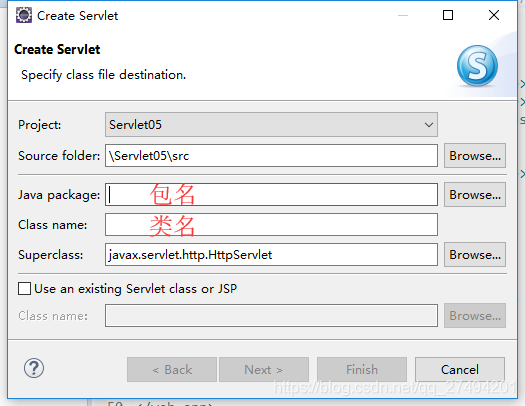This screenshot has width=525, height=406.
Task: Click the Back button
Action: point(172,370)
